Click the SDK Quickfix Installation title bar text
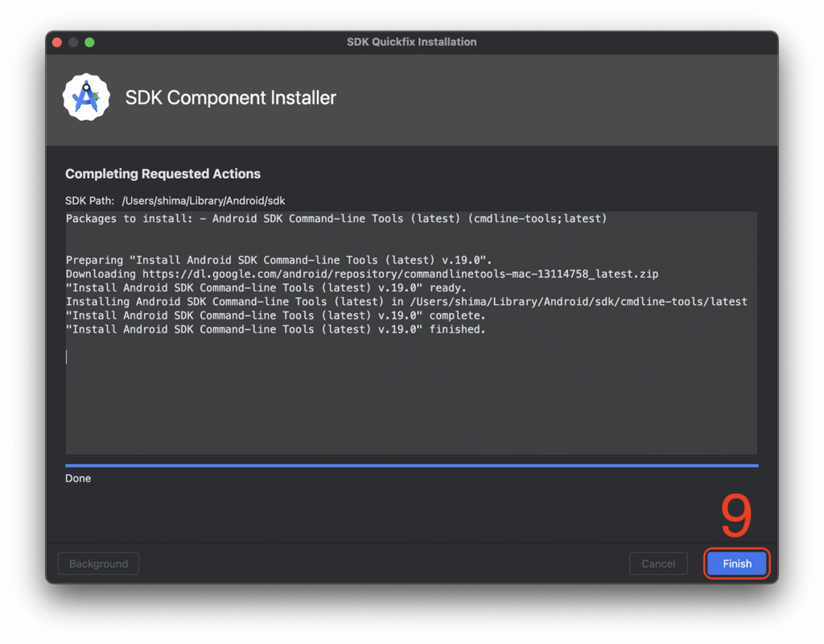The image size is (824, 644). (x=411, y=42)
